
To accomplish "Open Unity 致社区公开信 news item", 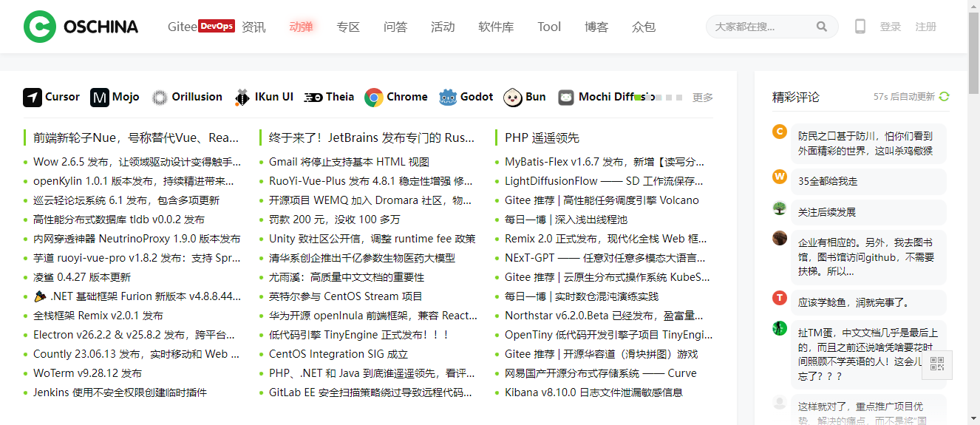I will (372, 239).
